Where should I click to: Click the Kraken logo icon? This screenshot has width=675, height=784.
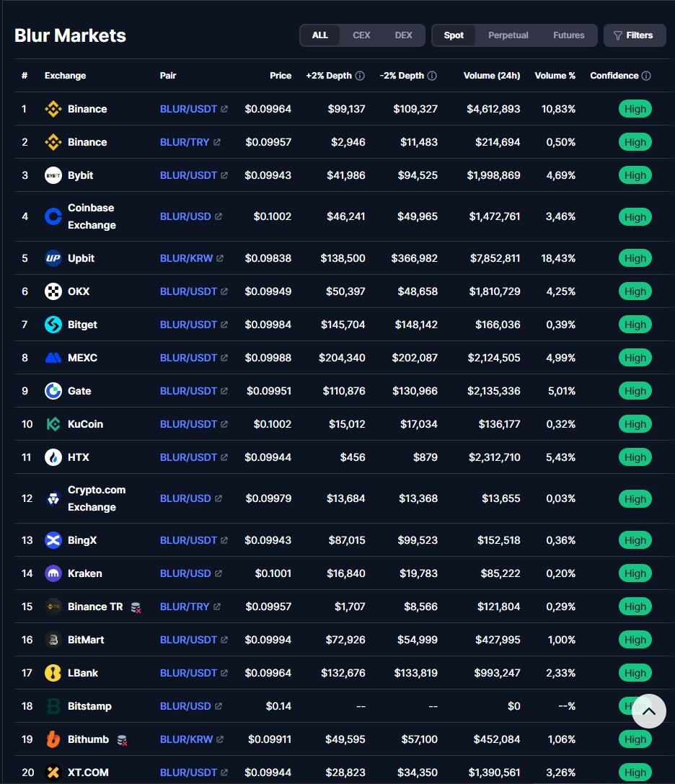[53, 573]
